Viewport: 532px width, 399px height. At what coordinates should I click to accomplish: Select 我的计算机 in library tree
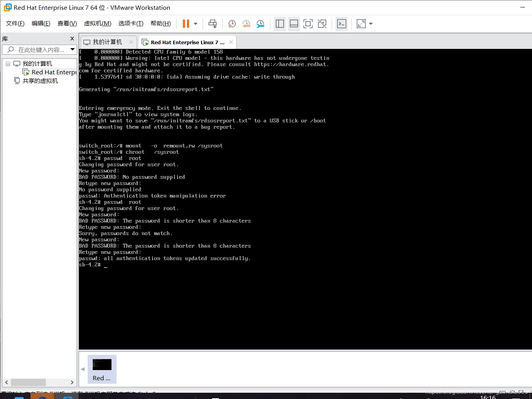[x=37, y=64]
